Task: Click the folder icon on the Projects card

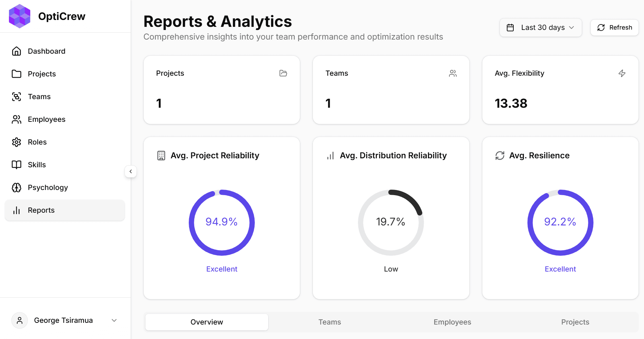Action: click(x=283, y=73)
